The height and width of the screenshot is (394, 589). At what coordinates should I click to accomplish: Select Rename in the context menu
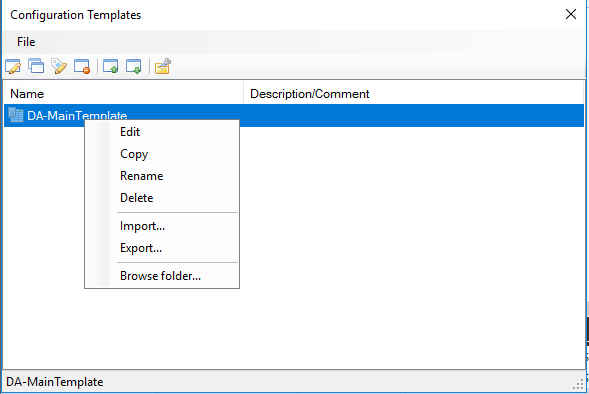click(162, 176)
